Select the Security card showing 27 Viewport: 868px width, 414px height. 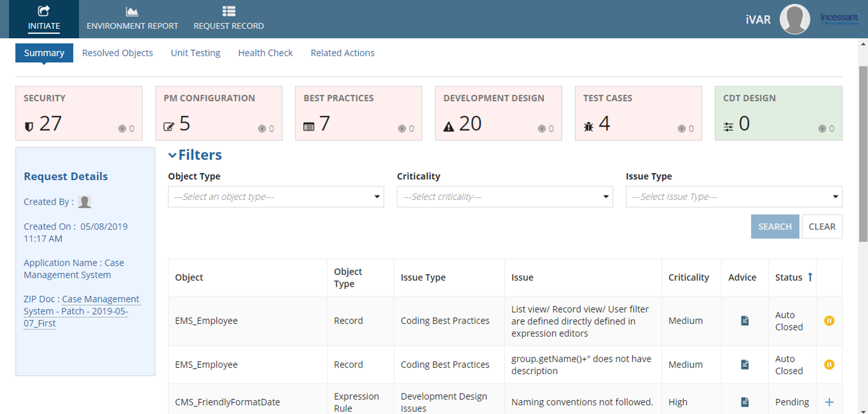click(79, 113)
